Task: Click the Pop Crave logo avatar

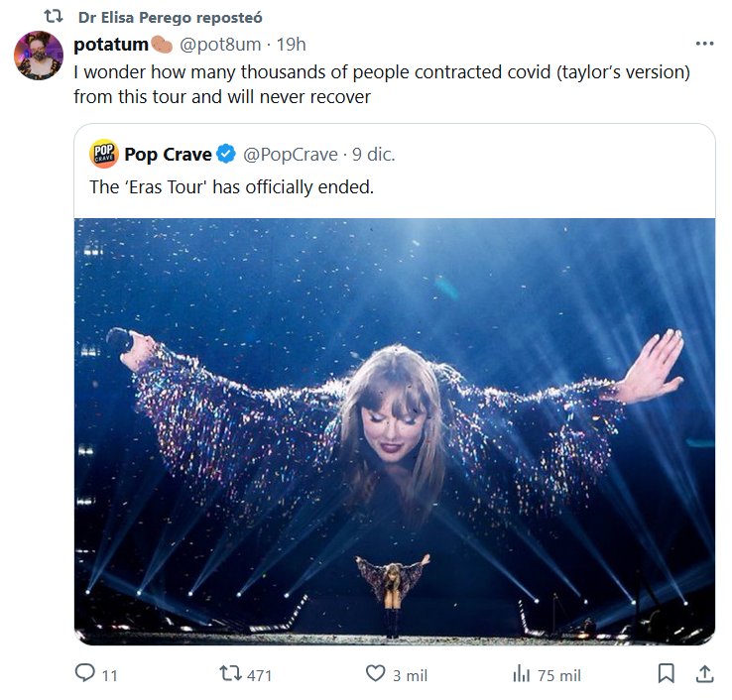Action: (102, 154)
